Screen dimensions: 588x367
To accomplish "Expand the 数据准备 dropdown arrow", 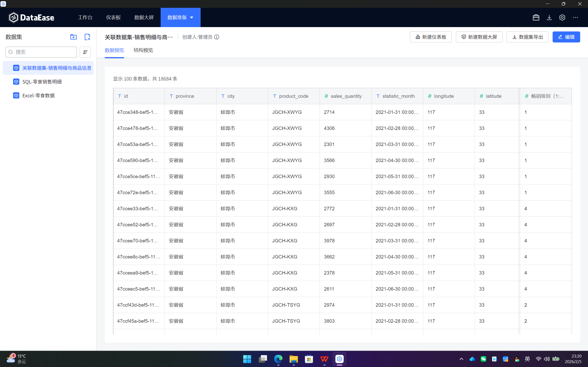I will click(x=192, y=17).
